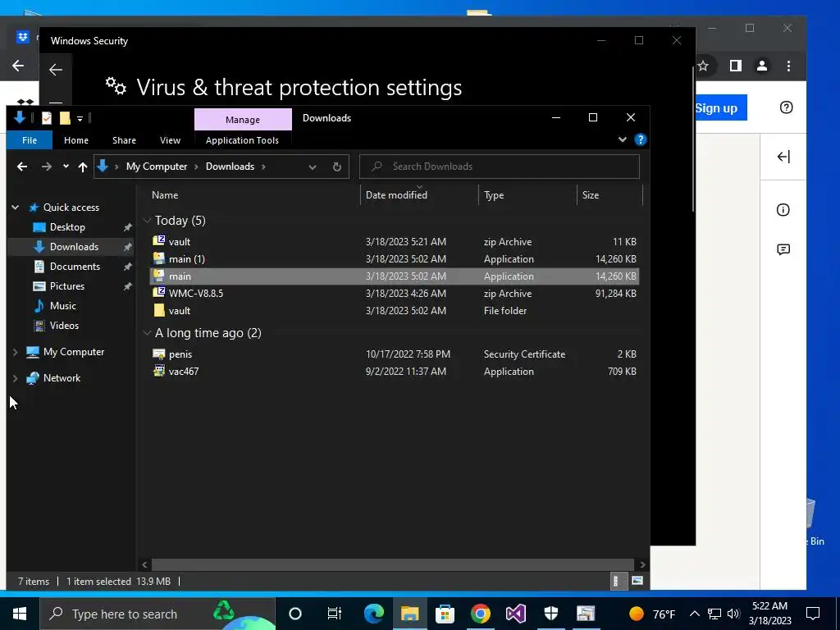Switch to large icons view

(x=637, y=582)
